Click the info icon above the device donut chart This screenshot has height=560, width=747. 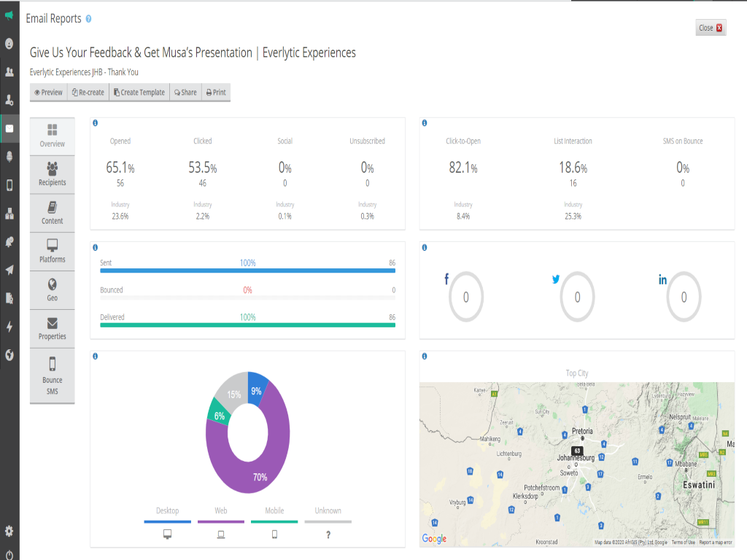click(x=96, y=356)
